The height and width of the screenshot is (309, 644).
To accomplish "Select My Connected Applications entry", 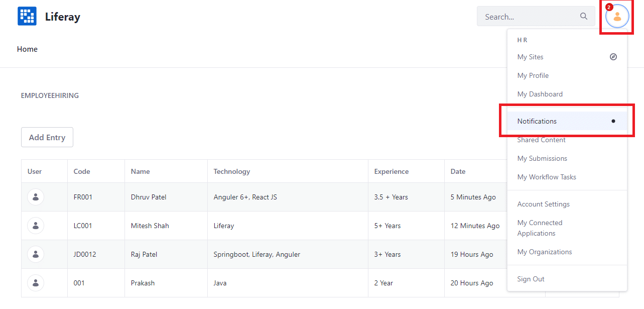I will tap(540, 228).
